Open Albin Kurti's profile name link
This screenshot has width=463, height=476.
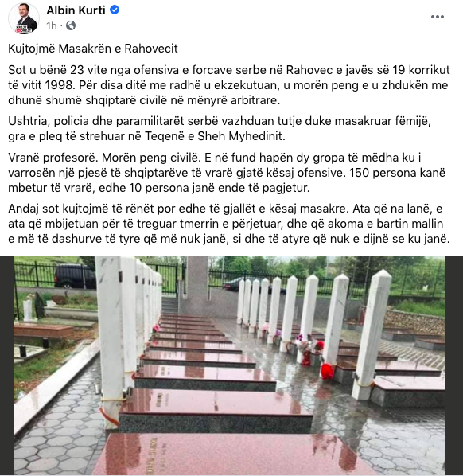(76, 10)
